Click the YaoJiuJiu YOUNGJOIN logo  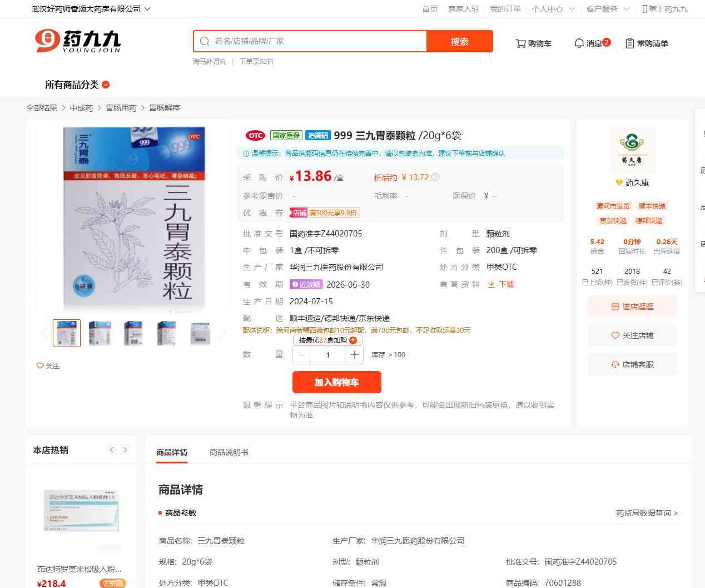pos(78,41)
